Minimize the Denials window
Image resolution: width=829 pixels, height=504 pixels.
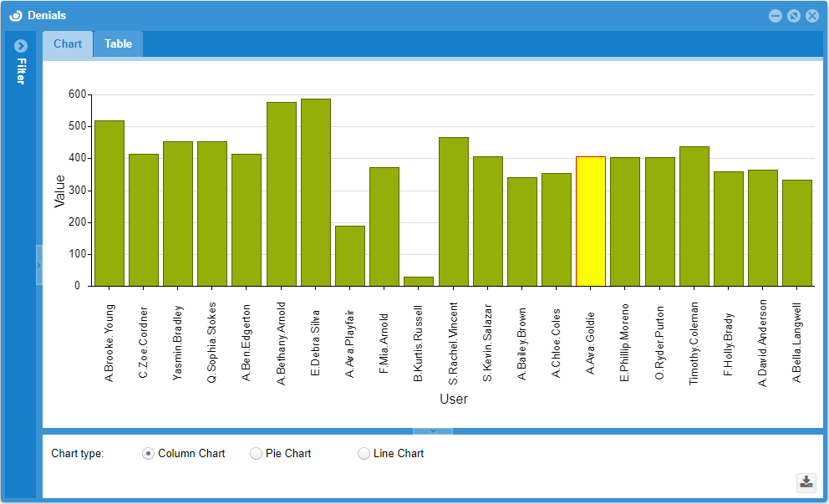pyautogui.click(x=776, y=16)
